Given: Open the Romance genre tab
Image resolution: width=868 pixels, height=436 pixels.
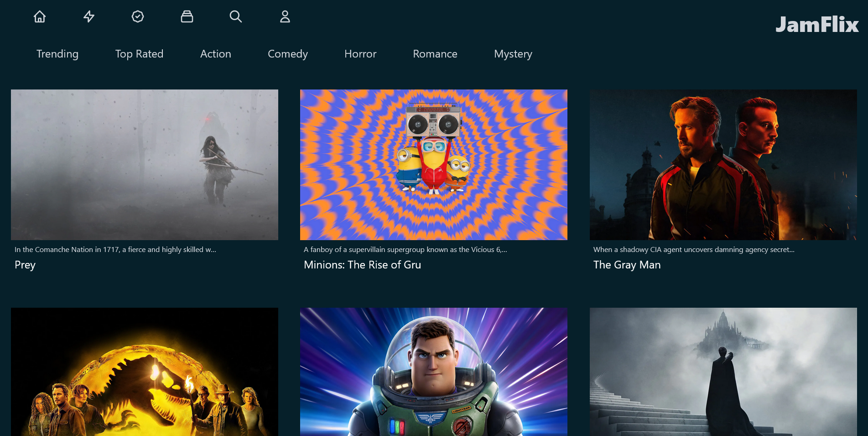Looking at the screenshot, I should coord(435,54).
